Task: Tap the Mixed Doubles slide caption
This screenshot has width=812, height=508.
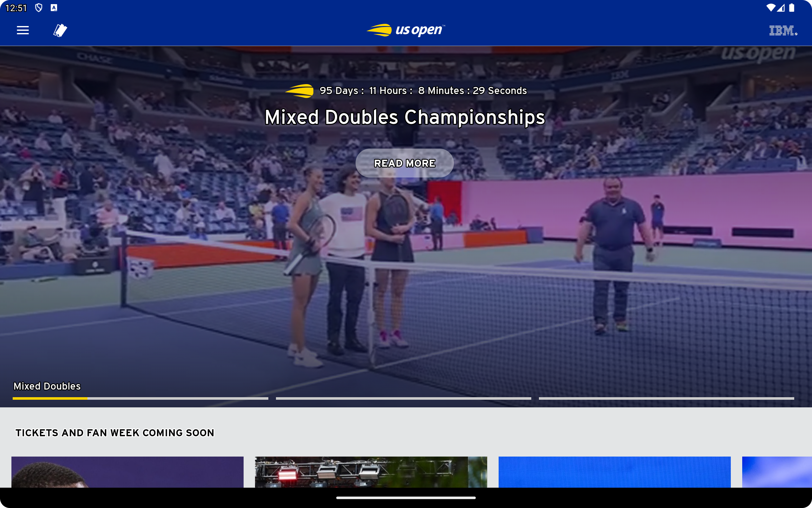Action: point(47,386)
